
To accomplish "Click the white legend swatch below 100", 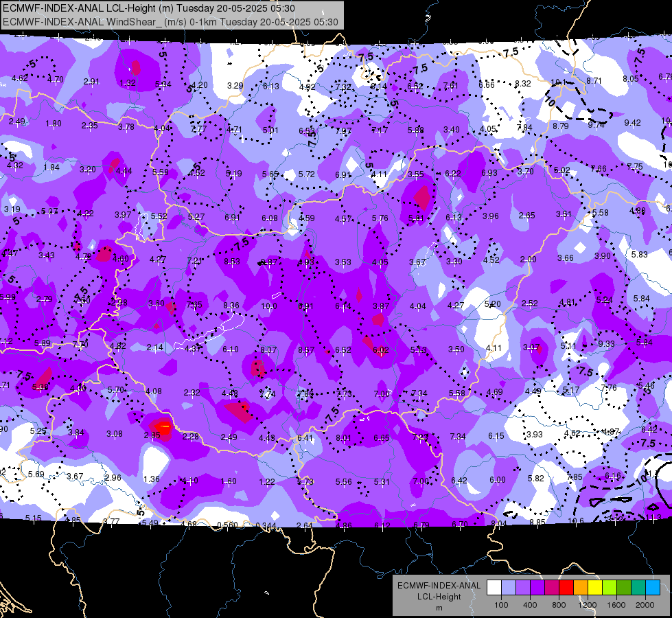I will tap(494, 588).
